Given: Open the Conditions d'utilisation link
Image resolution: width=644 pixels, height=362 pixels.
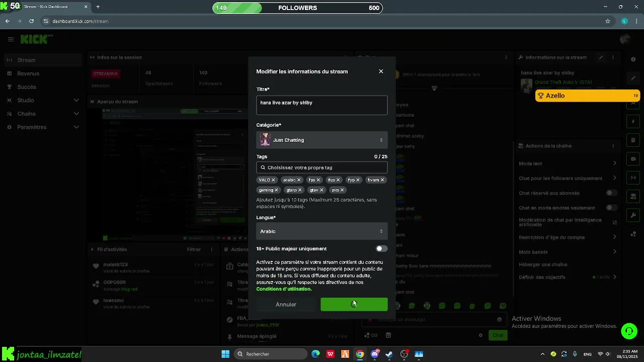Looking at the screenshot, I should [x=284, y=289].
